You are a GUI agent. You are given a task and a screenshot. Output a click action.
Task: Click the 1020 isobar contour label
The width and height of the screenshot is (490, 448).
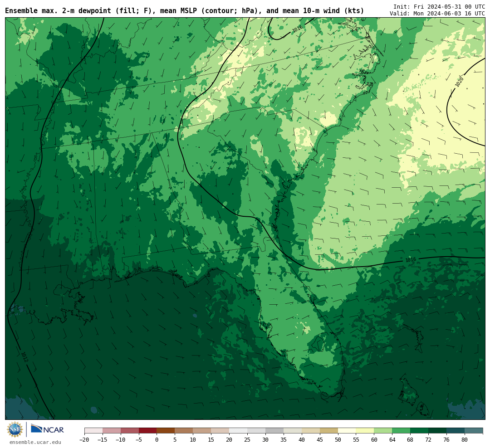459,82
